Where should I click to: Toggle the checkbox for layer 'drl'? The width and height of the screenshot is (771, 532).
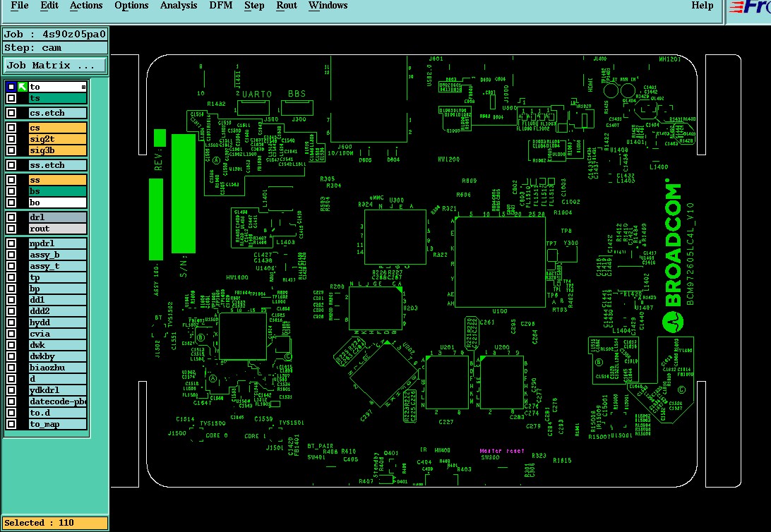point(11,217)
